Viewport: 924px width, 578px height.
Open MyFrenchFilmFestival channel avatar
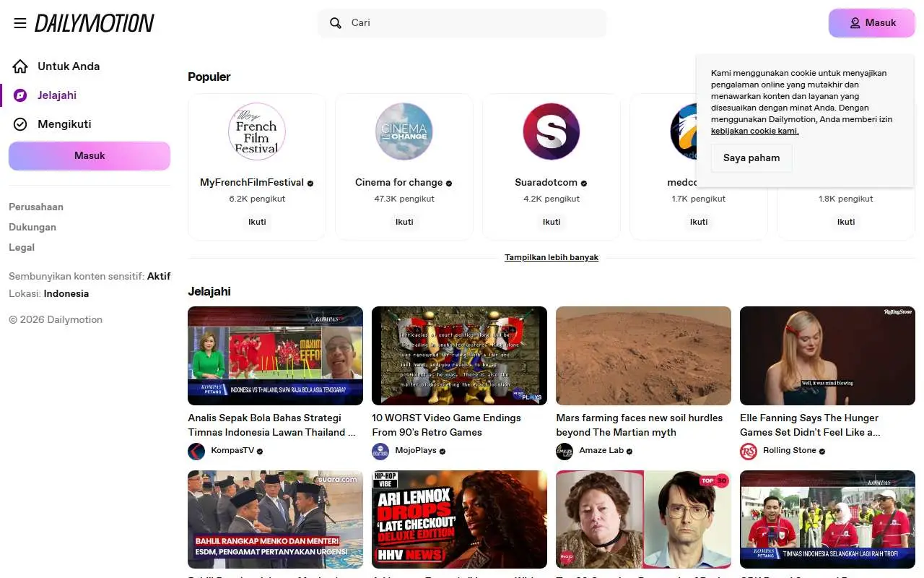click(x=257, y=131)
